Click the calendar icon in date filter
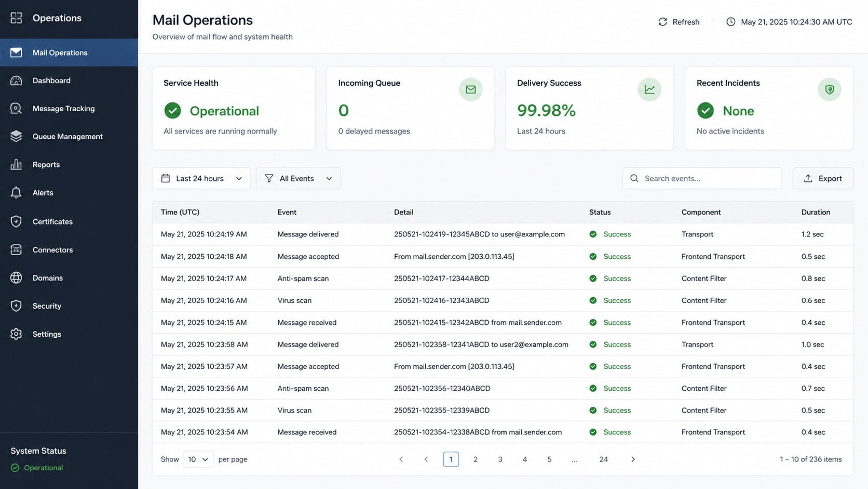868x489 pixels. tap(166, 178)
